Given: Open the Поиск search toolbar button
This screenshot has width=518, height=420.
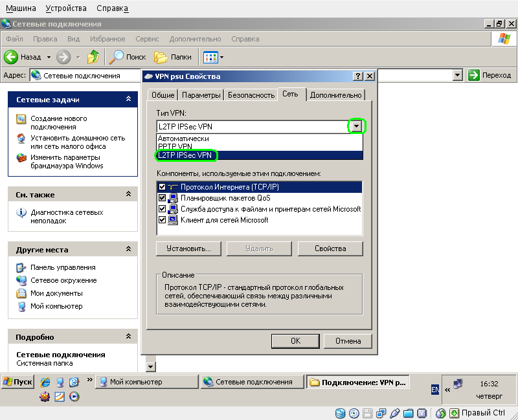Looking at the screenshot, I should [x=128, y=57].
